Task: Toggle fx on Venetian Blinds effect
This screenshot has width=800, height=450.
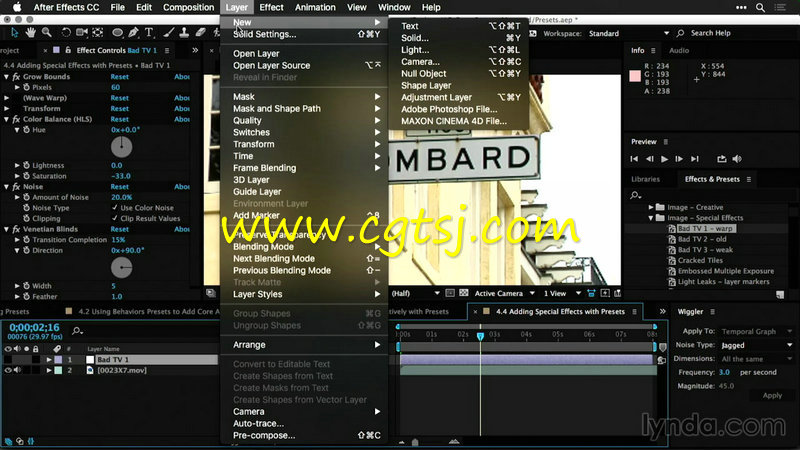Action: (x=16, y=229)
